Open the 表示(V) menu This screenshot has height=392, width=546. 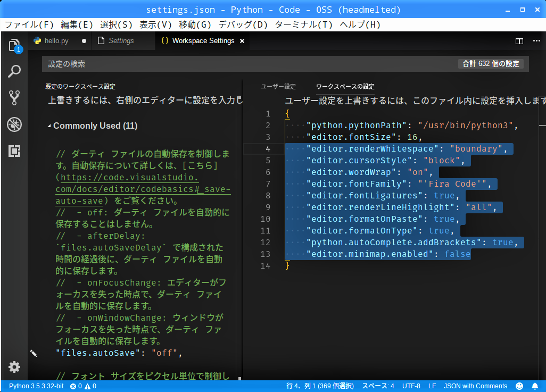point(155,24)
